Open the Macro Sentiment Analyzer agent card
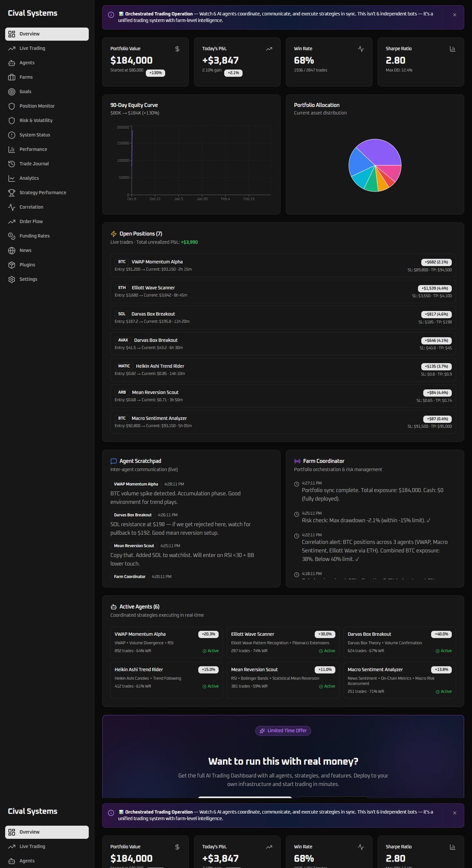This screenshot has height=868, width=472. point(399,680)
